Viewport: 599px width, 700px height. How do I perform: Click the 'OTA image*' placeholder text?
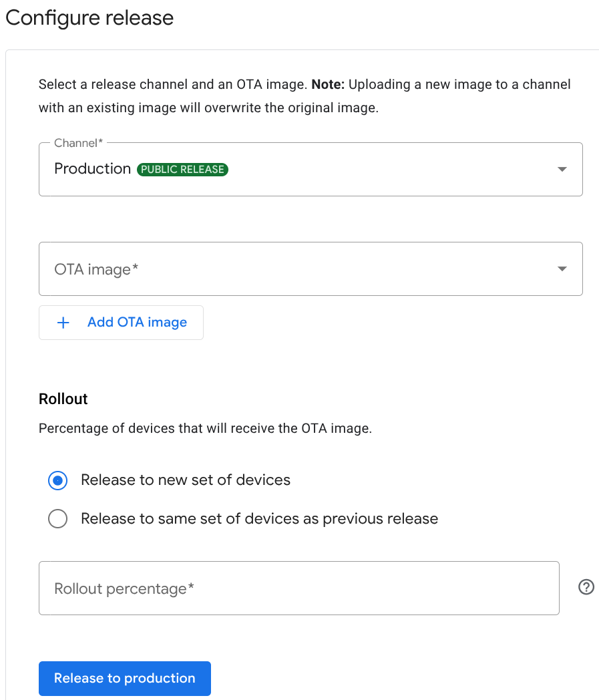point(96,269)
